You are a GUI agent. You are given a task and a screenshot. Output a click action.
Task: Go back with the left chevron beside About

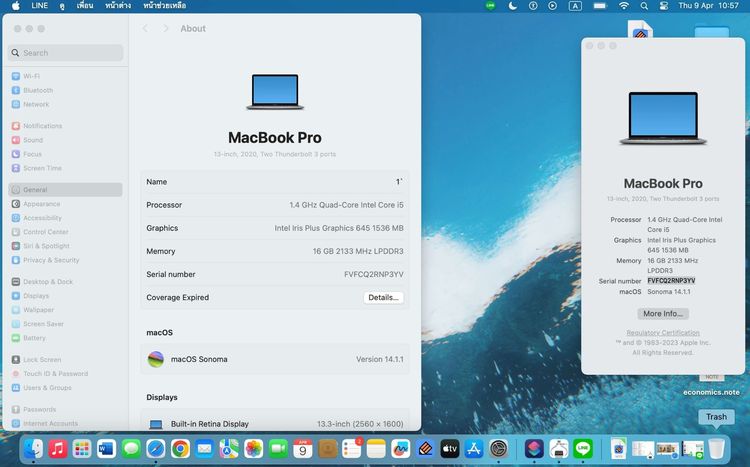[x=145, y=29]
